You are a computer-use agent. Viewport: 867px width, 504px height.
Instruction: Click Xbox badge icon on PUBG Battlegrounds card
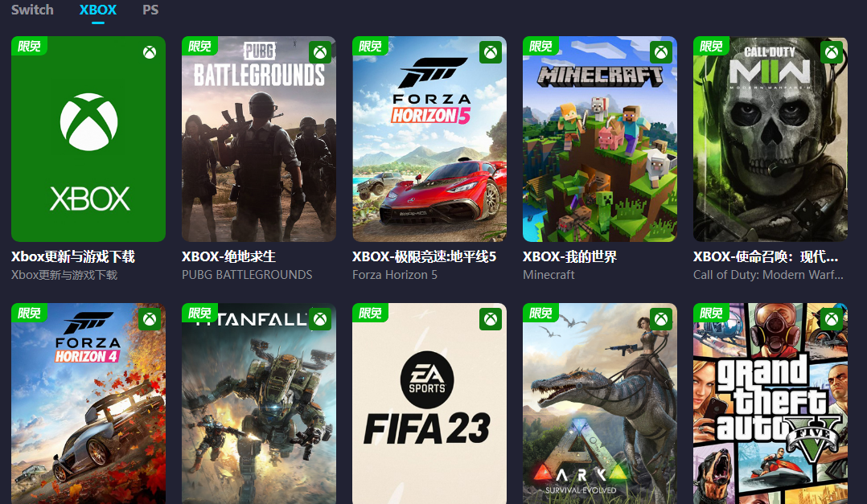(x=320, y=52)
